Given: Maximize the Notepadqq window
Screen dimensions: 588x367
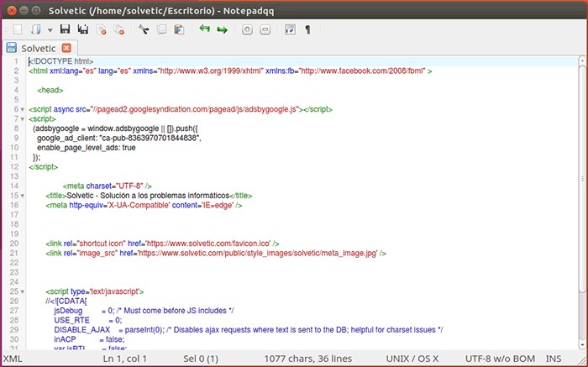Looking at the screenshot, I should [x=36, y=10].
